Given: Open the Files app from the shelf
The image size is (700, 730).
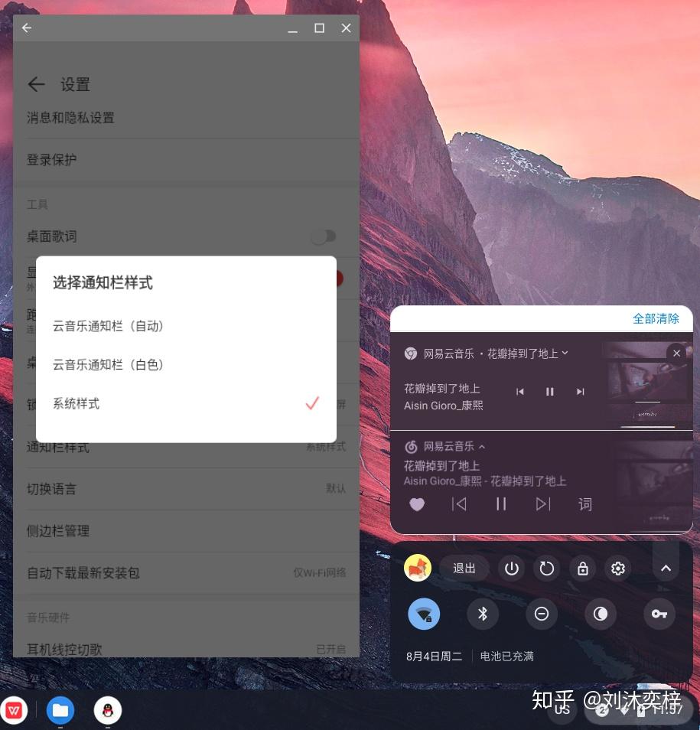Looking at the screenshot, I should pyautogui.click(x=60, y=710).
